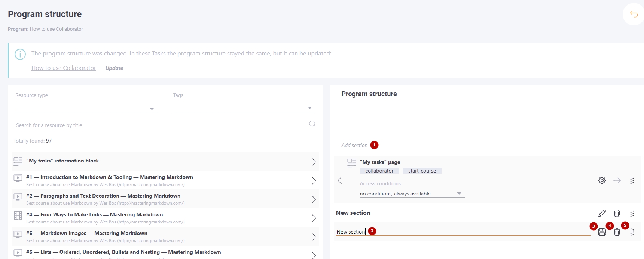The height and width of the screenshot is (259, 644).
Task: Select #2 Paragraphs and Text Decoration title
Action: [x=103, y=196]
